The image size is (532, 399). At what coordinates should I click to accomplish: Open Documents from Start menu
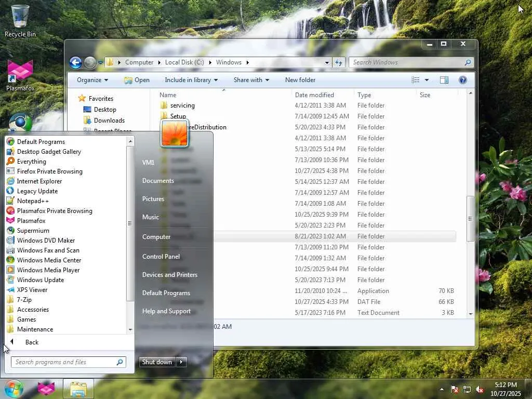pos(158,181)
